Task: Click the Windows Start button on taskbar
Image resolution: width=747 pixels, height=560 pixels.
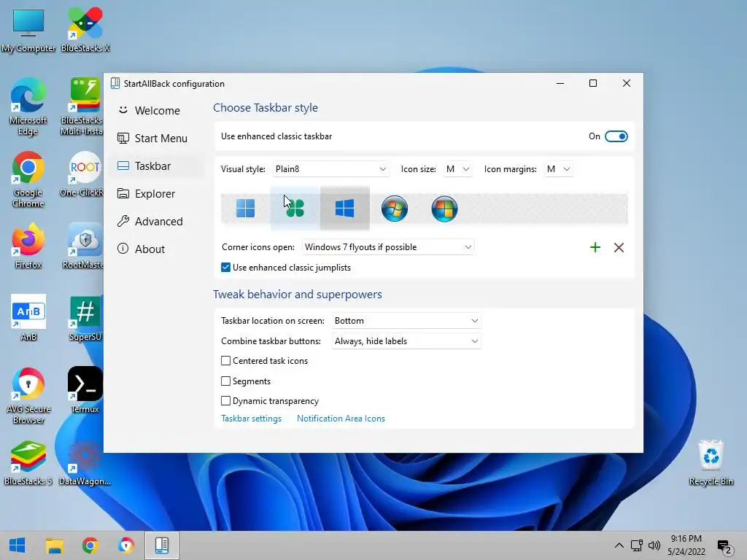Action: (x=18, y=545)
